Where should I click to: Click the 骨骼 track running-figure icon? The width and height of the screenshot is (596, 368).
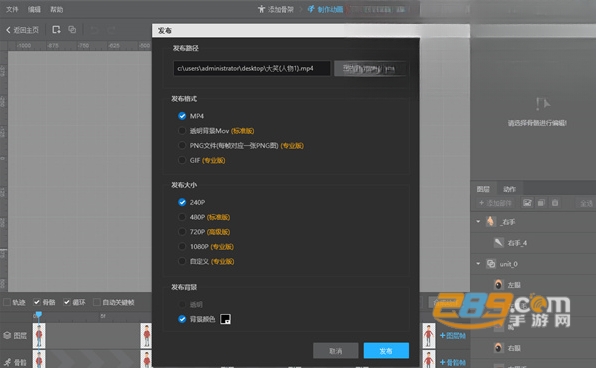point(7,362)
